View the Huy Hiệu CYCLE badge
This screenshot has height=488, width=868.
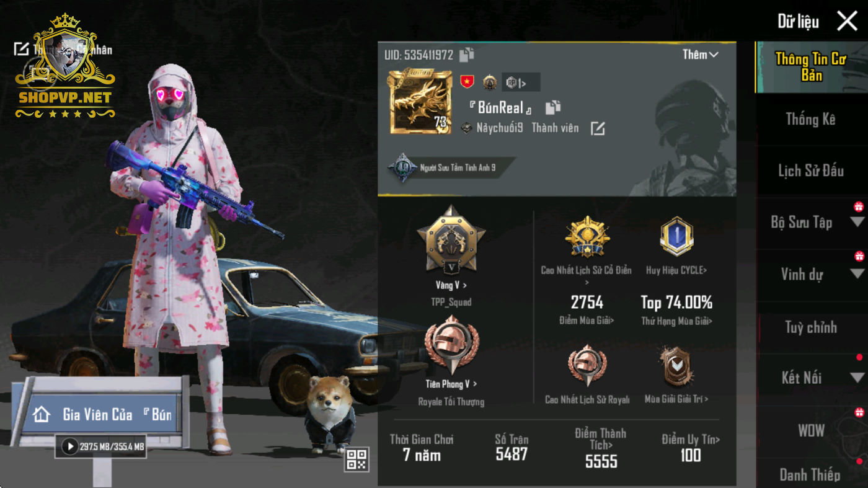[x=676, y=236]
